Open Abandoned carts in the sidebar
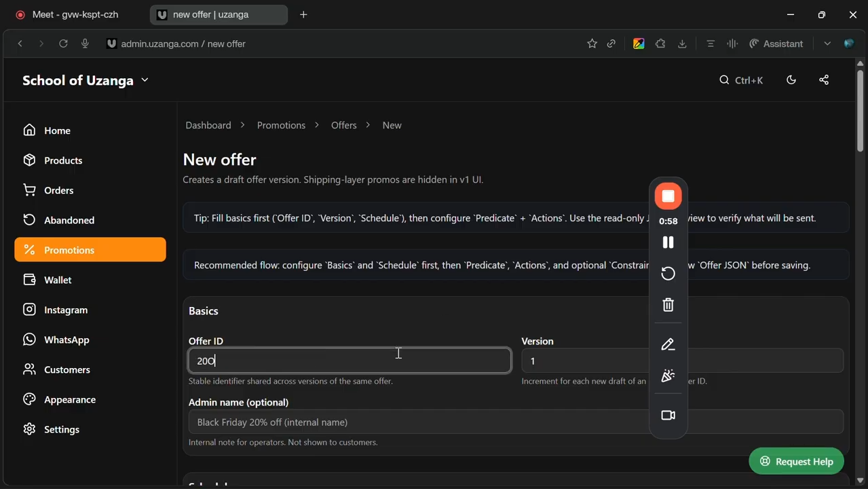This screenshot has width=868, height=489. point(90,220)
